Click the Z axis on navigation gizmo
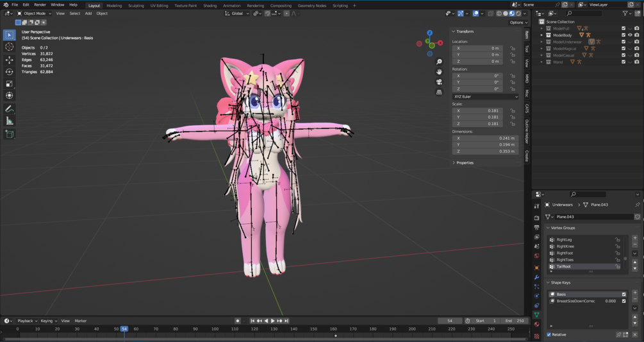Screen dimensions: 644x342 [x=429, y=33]
